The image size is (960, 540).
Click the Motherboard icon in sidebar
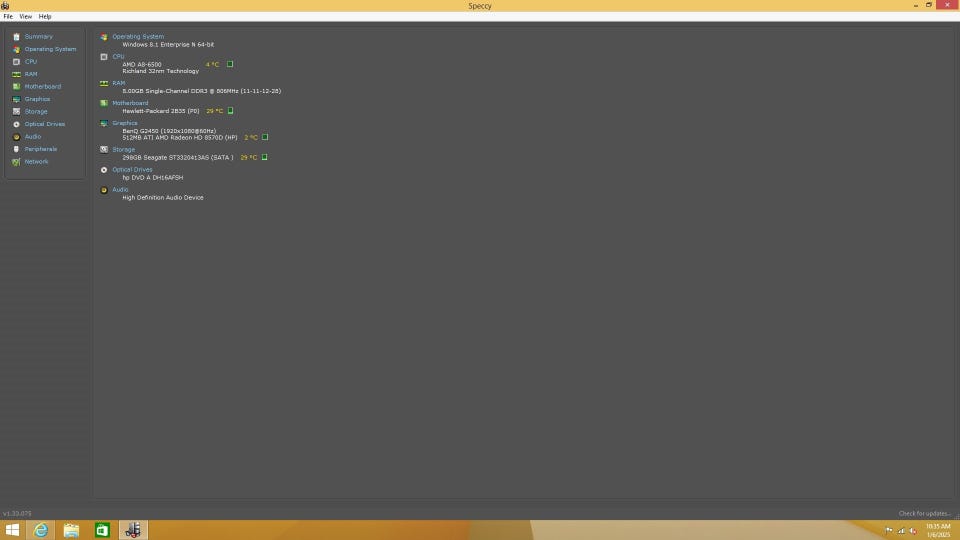(x=17, y=86)
